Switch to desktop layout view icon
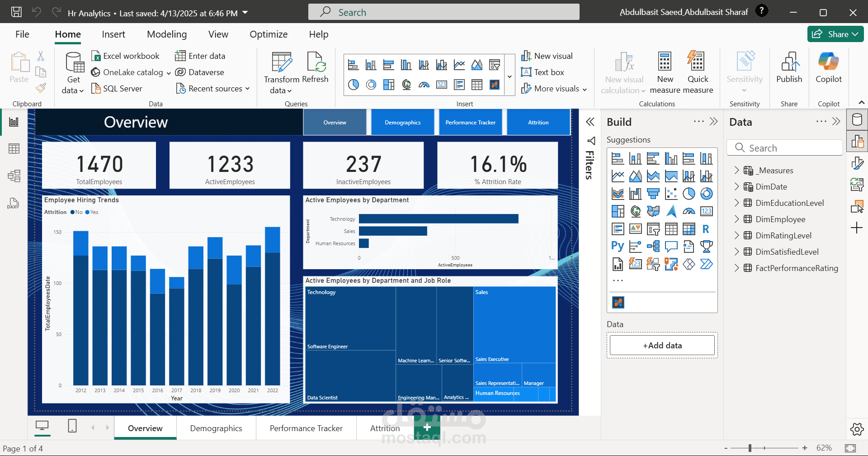The image size is (868, 456). 42,426
